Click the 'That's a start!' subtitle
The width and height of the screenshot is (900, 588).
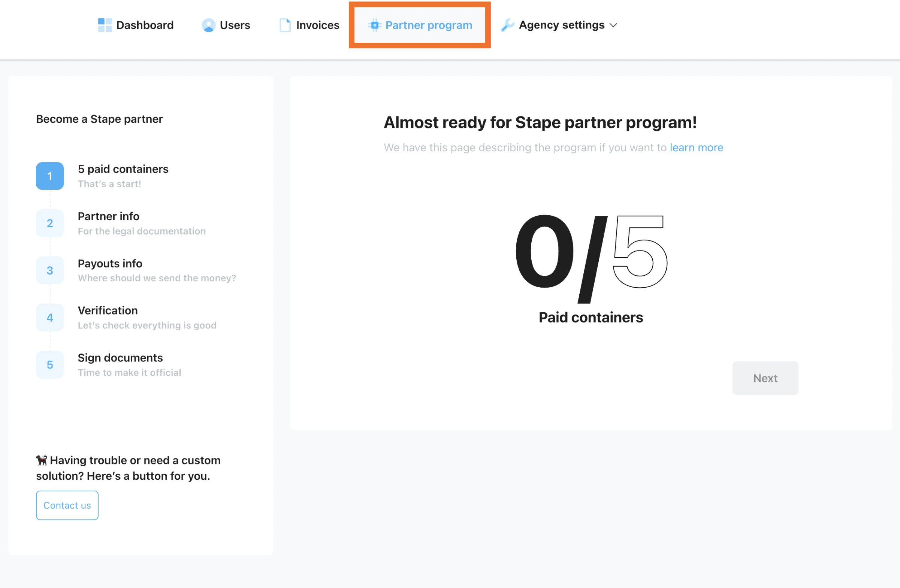110,184
